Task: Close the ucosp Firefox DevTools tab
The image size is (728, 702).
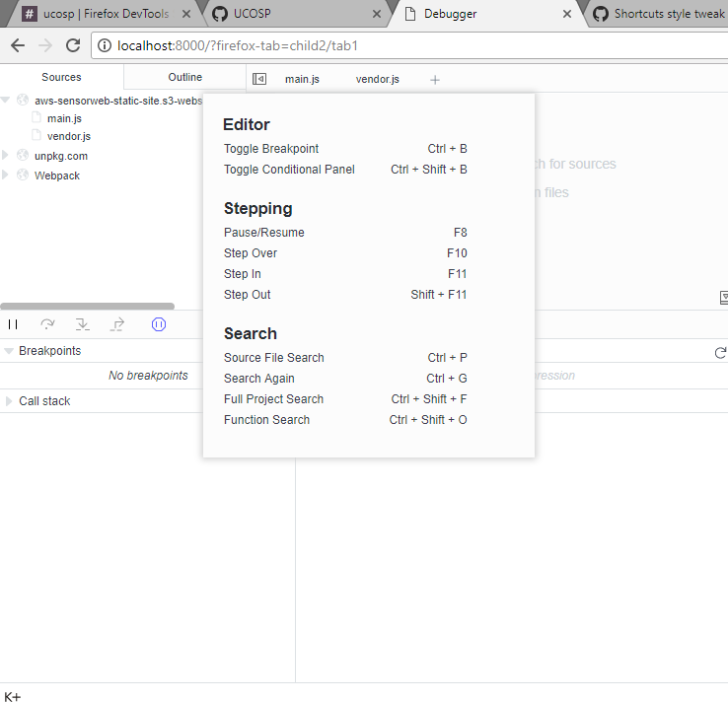Action: coord(186,14)
